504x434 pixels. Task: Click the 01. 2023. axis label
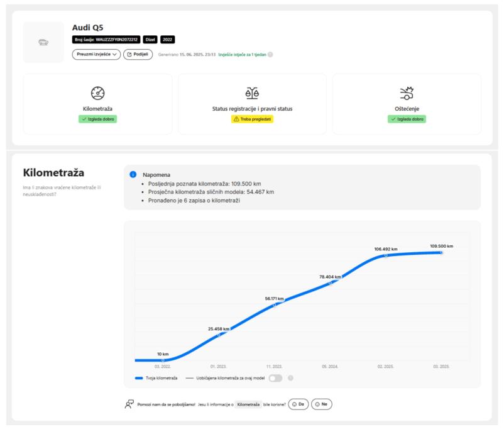[219, 367]
